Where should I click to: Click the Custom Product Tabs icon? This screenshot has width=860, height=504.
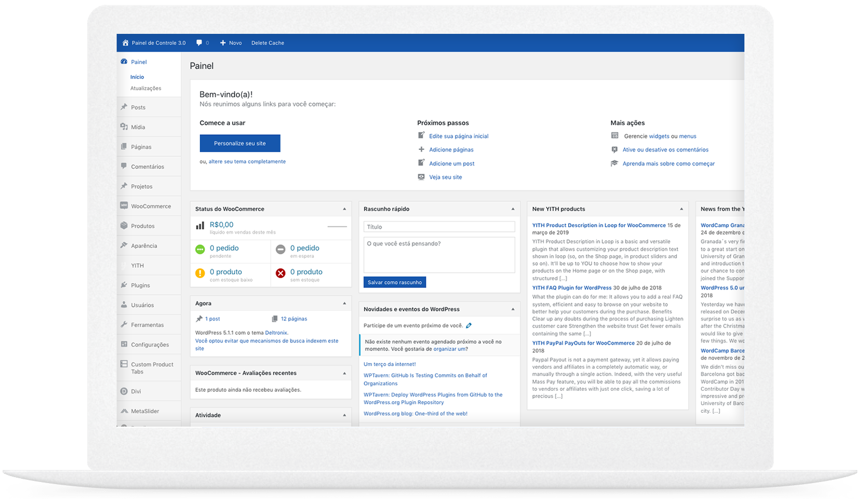(124, 364)
